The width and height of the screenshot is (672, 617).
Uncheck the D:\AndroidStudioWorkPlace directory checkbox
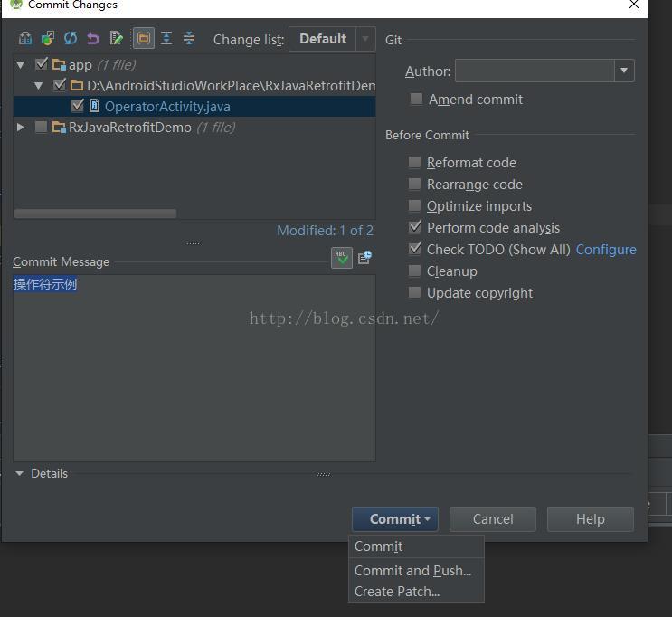(60, 85)
